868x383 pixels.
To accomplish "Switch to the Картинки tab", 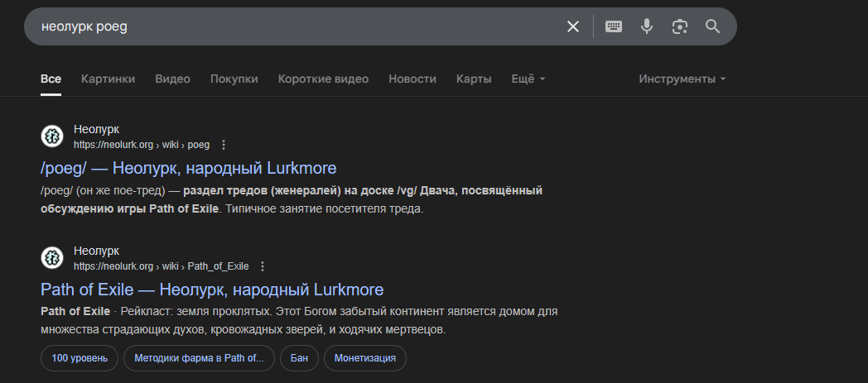I will 108,79.
